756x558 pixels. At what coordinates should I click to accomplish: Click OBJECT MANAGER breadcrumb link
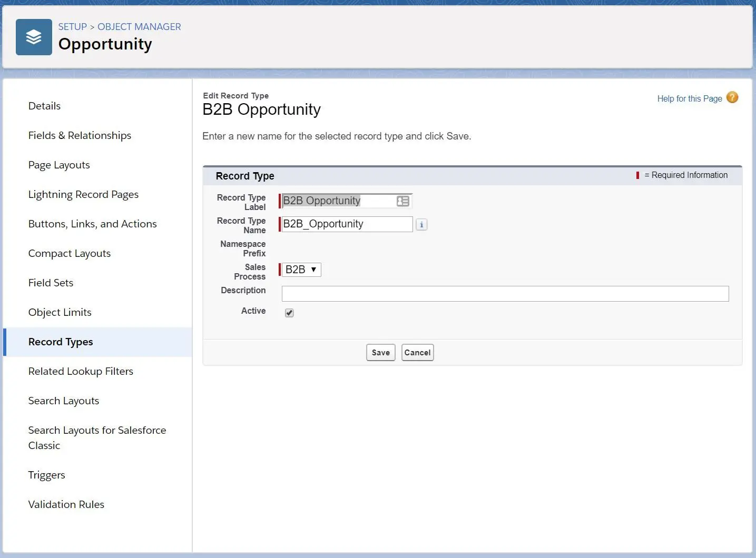[139, 27]
